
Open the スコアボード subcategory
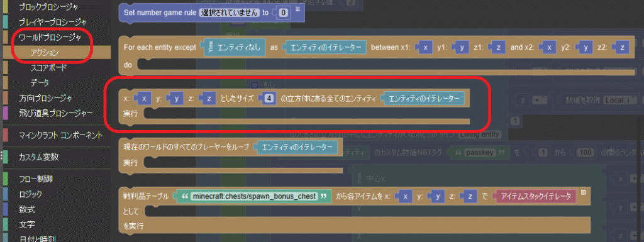48,68
